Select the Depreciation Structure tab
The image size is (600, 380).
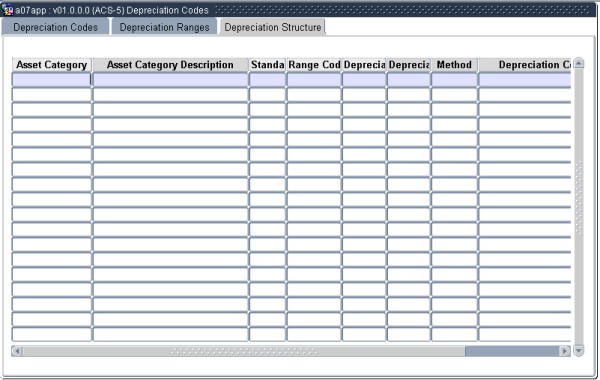(x=272, y=27)
